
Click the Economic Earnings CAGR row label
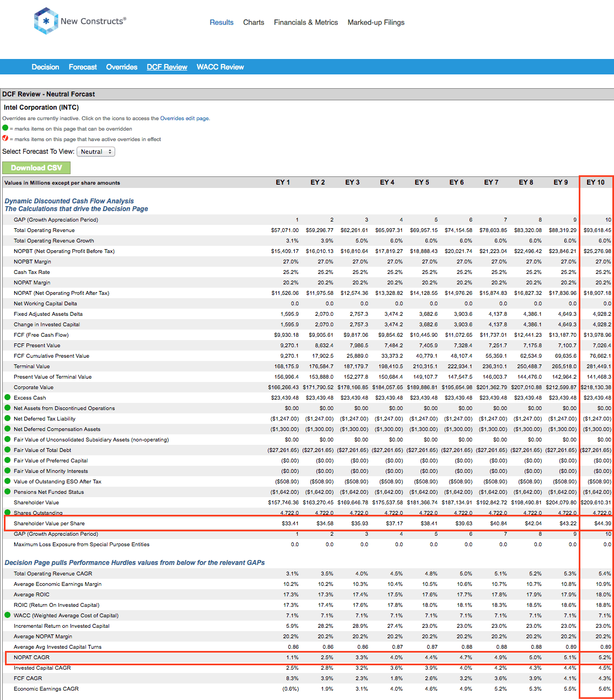tap(46, 688)
